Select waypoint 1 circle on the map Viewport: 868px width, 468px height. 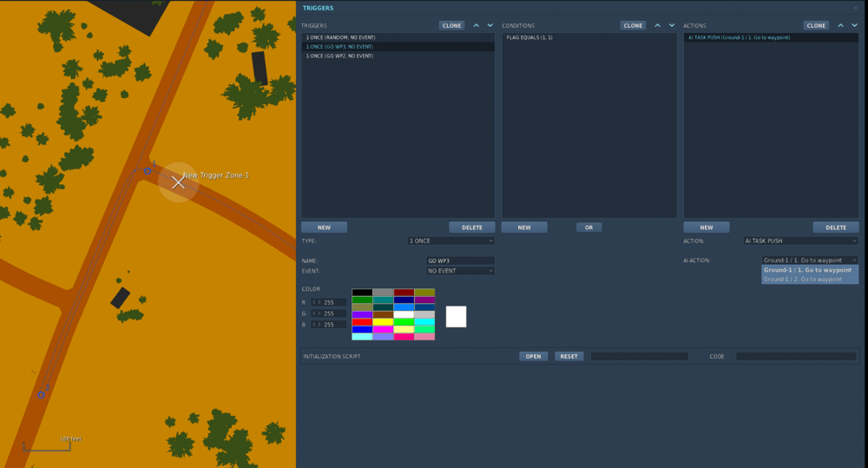[148, 171]
